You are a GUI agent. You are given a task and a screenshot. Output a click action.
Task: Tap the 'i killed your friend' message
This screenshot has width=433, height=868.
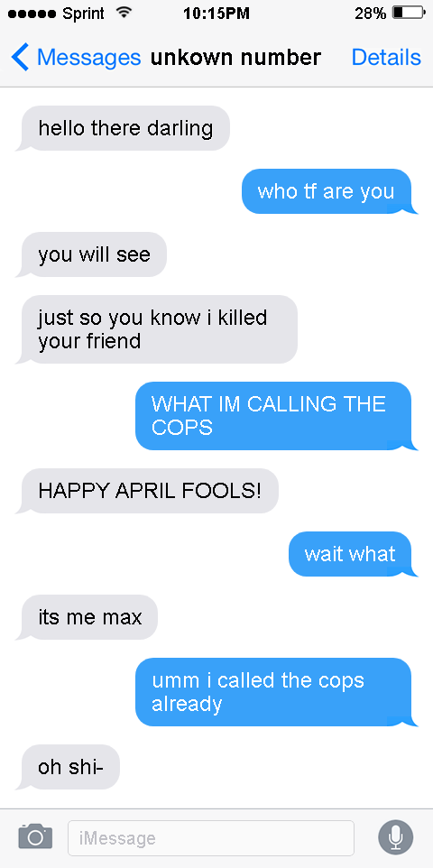point(157,329)
